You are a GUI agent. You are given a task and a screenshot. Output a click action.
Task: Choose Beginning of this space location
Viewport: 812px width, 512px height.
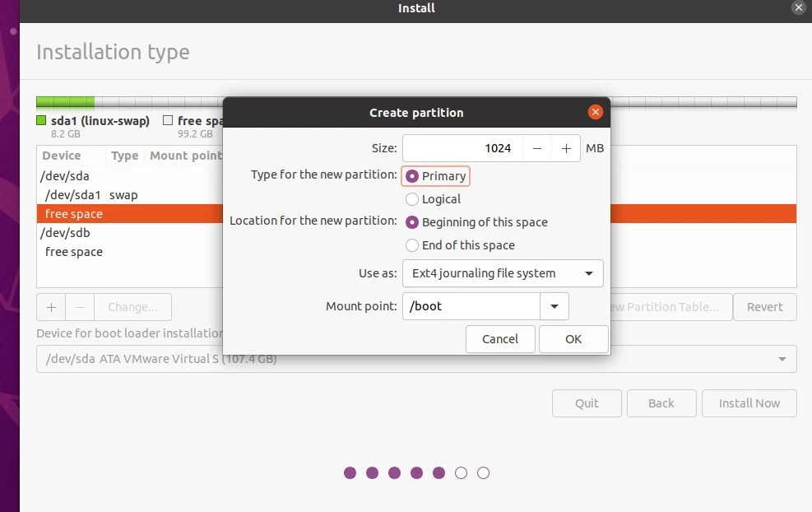413,222
